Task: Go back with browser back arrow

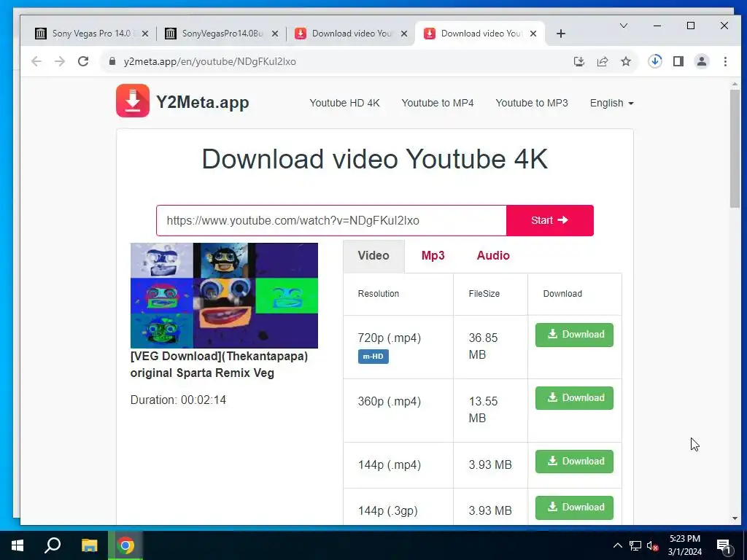Action: [x=36, y=61]
